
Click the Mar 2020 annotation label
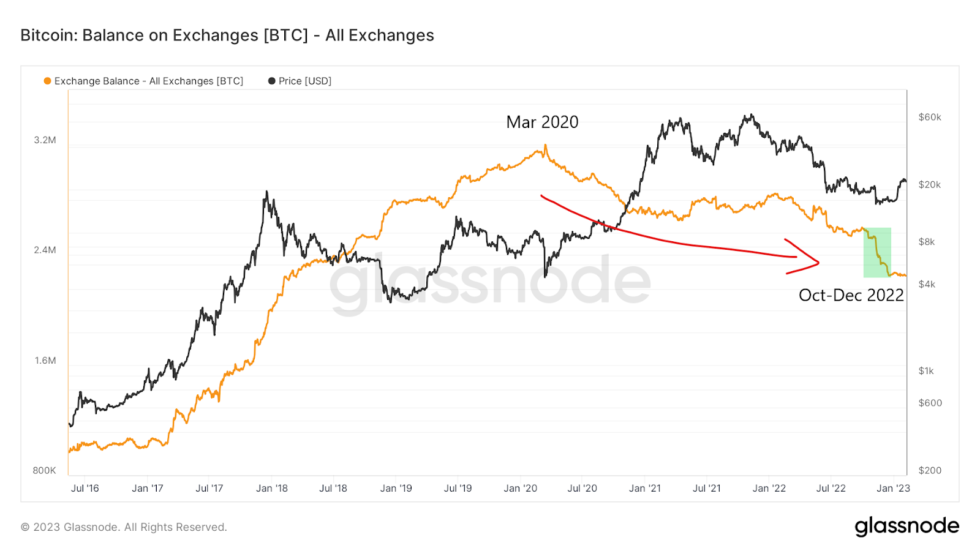pyautogui.click(x=542, y=122)
